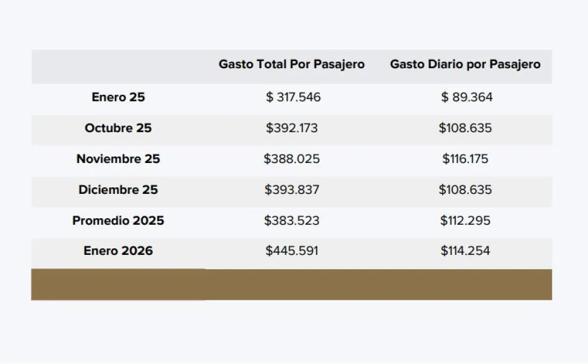Click the $ 317.546 total cell
Screen dimensions: 588x364
click(293, 97)
